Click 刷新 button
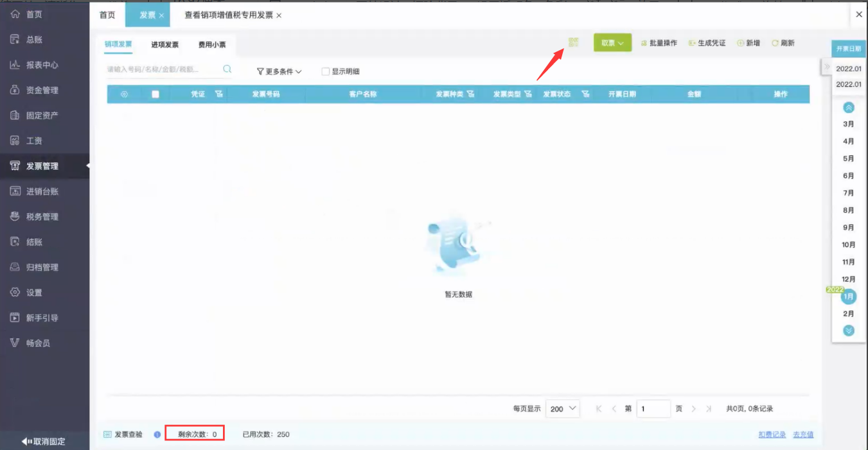868x450 pixels. [783, 43]
